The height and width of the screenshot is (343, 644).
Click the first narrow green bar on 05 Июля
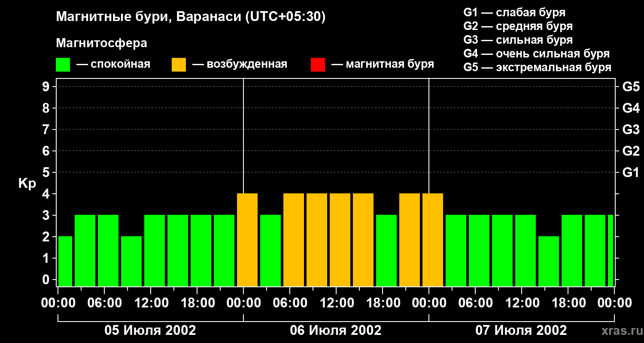pos(65,261)
